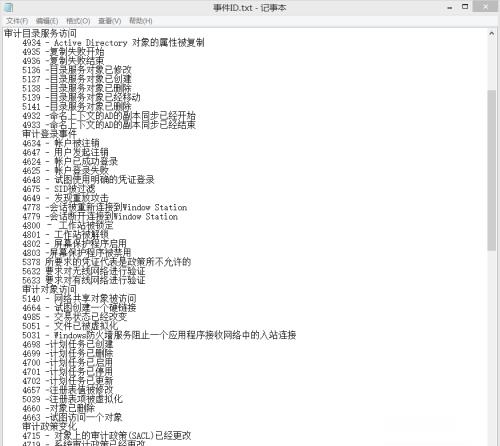Image resolution: width=500 pixels, height=446 pixels.
Task: Click the line 4935 -复制失败开始
Action: (63, 52)
